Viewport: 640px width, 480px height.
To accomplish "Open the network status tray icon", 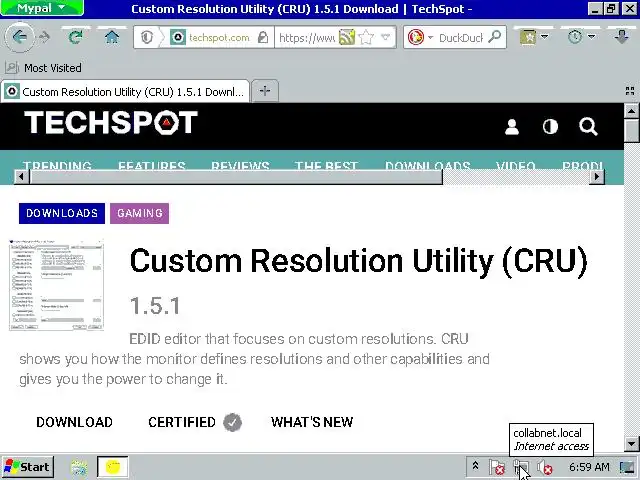I will point(520,467).
